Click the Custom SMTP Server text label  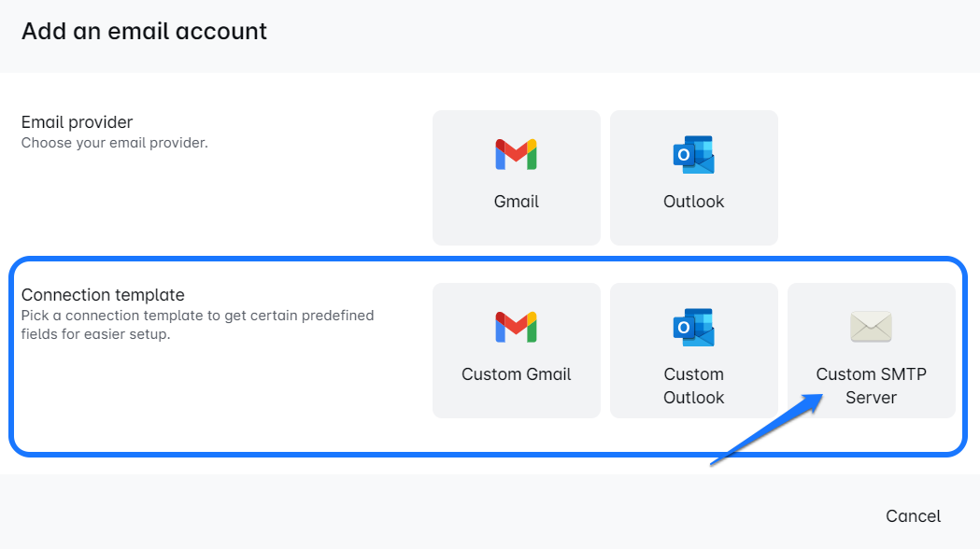point(871,386)
